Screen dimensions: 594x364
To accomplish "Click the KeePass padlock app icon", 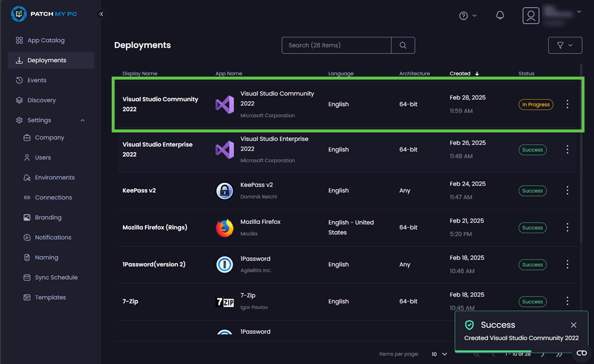I will click(x=225, y=191).
